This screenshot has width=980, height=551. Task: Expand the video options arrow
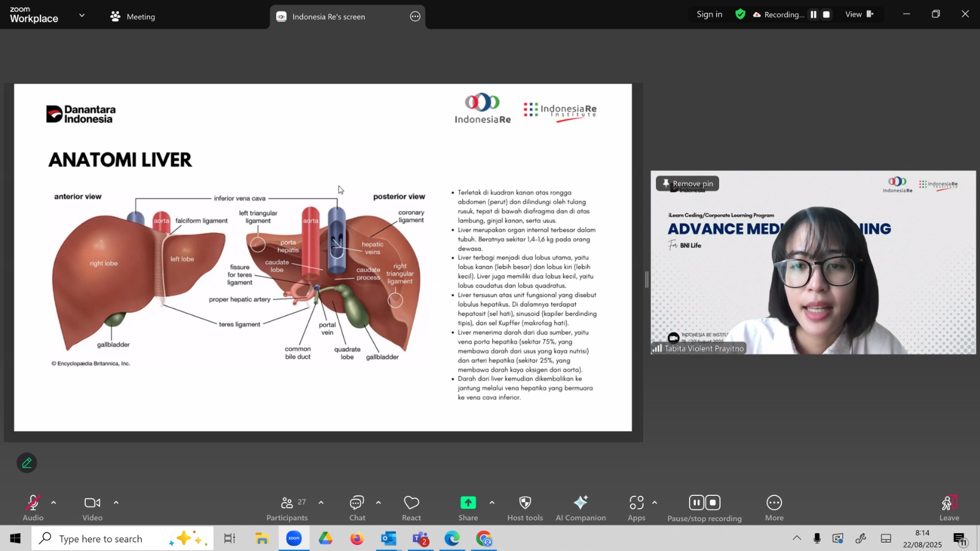(x=116, y=503)
